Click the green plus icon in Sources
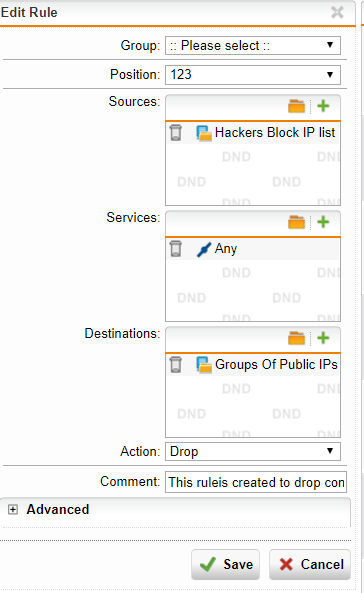Screen dimensions: 364x593 click(323, 106)
